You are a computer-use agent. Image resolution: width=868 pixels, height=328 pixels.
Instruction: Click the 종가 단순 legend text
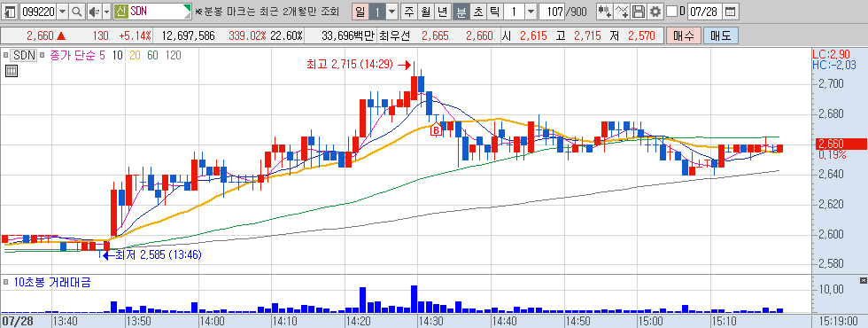[73, 55]
